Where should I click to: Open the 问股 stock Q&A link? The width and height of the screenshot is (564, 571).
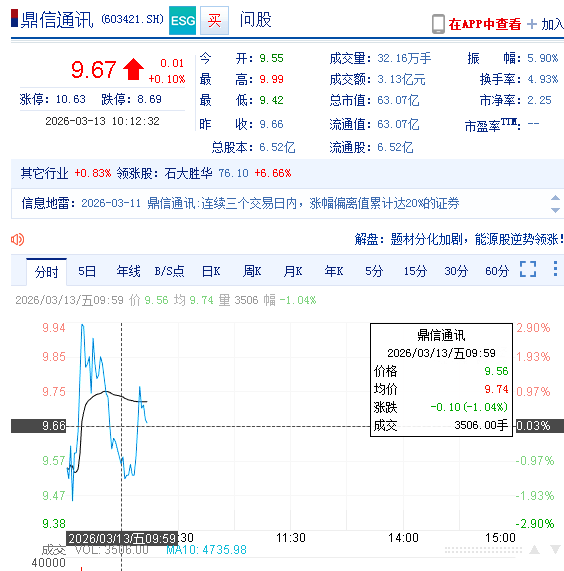pyautogui.click(x=255, y=20)
